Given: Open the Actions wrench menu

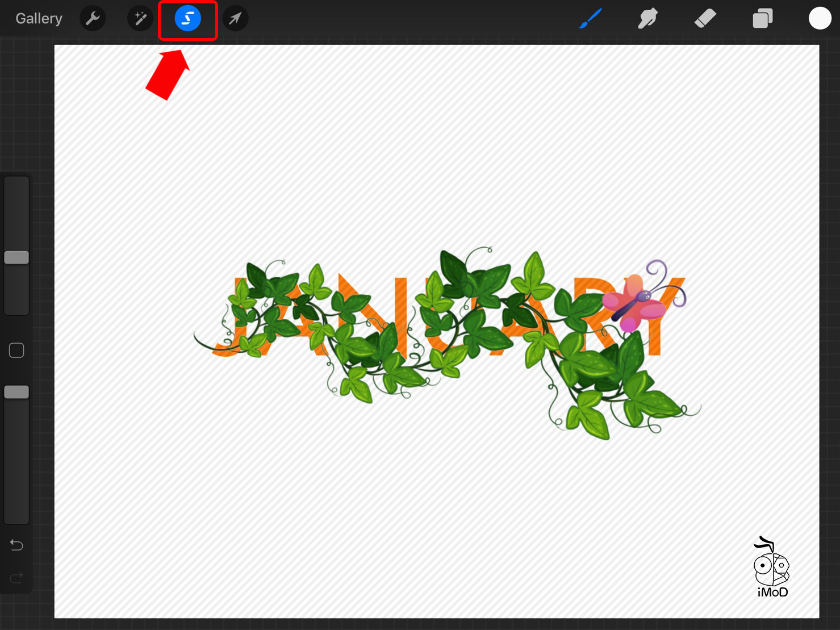Looking at the screenshot, I should 93,19.
